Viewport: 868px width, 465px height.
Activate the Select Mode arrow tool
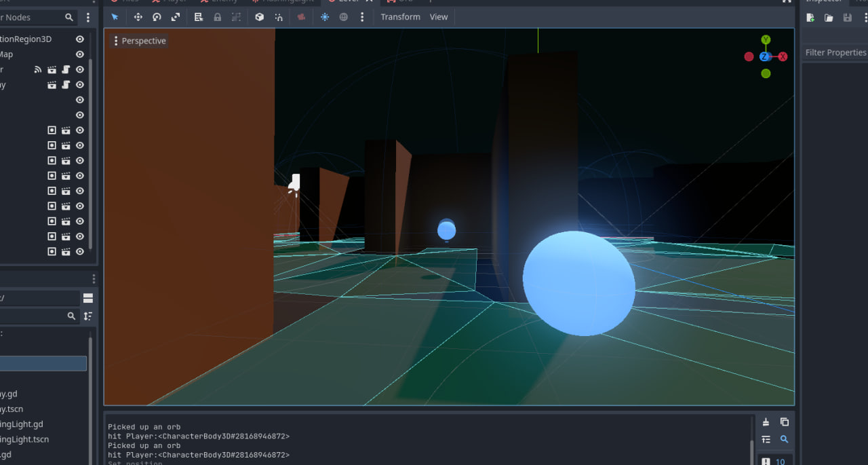click(115, 17)
